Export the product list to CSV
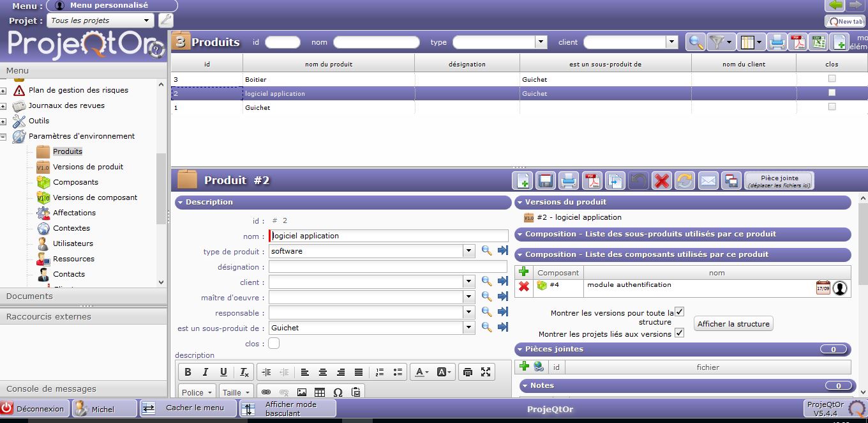This screenshot has height=423, width=868. click(819, 43)
